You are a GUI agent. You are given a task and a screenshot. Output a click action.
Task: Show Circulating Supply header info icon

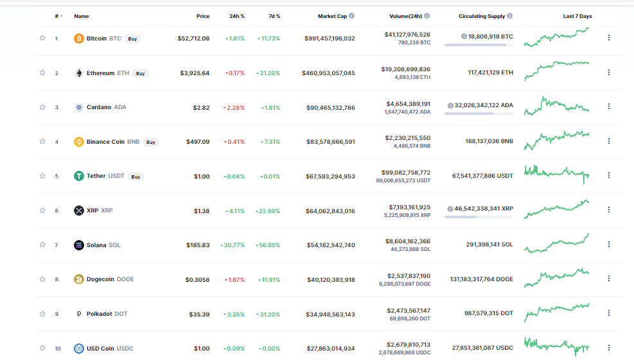coord(510,16)
